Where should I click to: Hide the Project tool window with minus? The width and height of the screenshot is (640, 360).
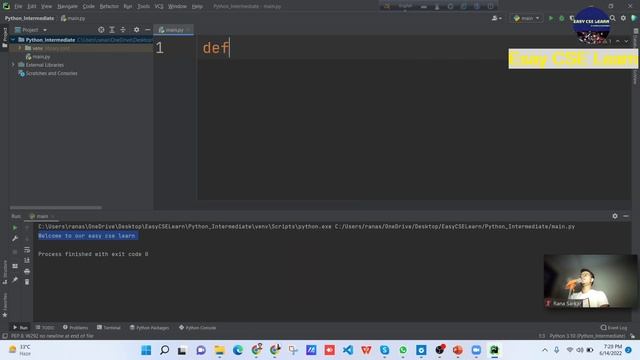(147, 30)
